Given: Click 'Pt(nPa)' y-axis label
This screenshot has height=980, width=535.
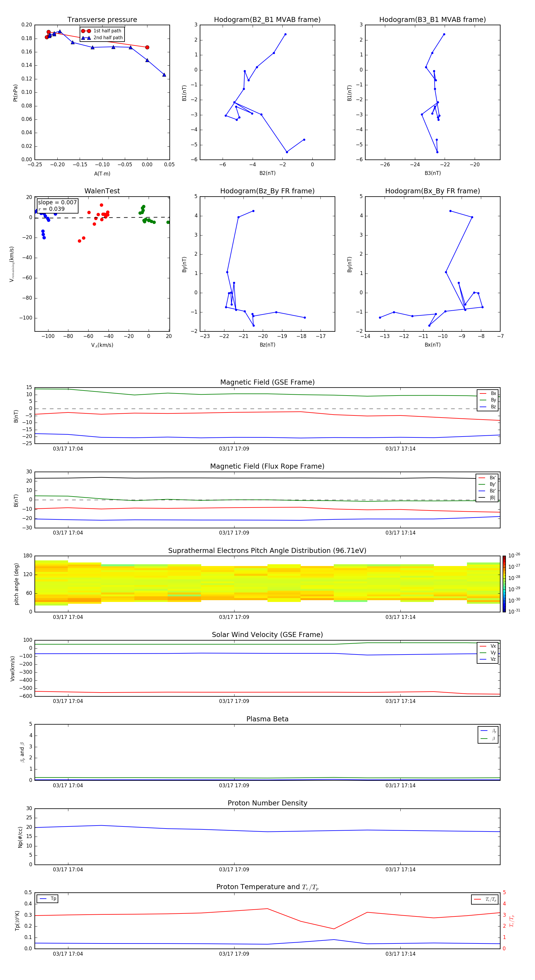Looking at the screenshot, I should 16,93.
